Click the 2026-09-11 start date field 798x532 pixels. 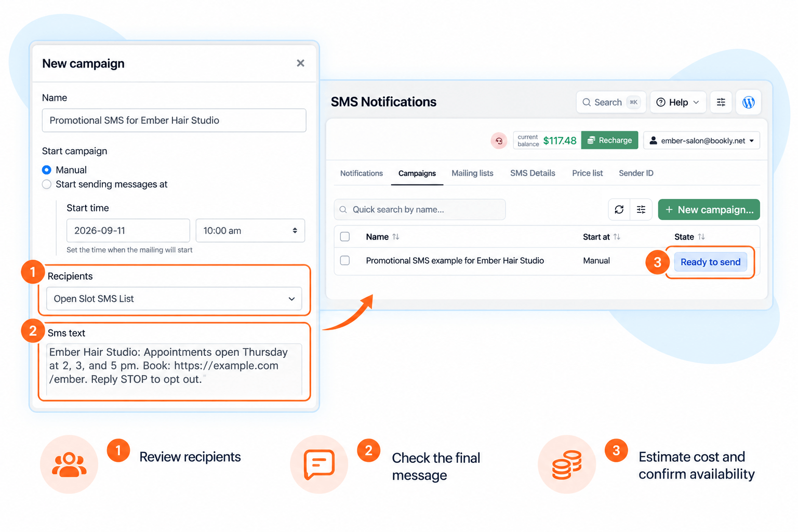click(x=128, y=231)
